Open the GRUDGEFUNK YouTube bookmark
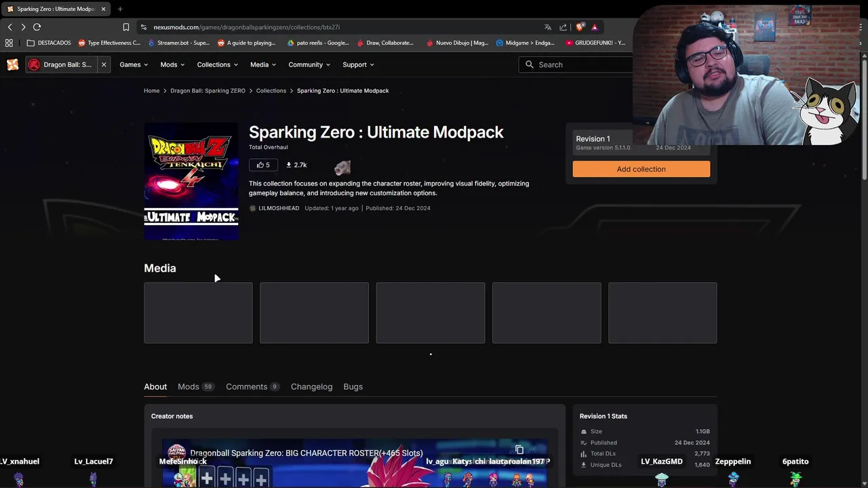This screenshot has height=488, width=868. (595, 43)
